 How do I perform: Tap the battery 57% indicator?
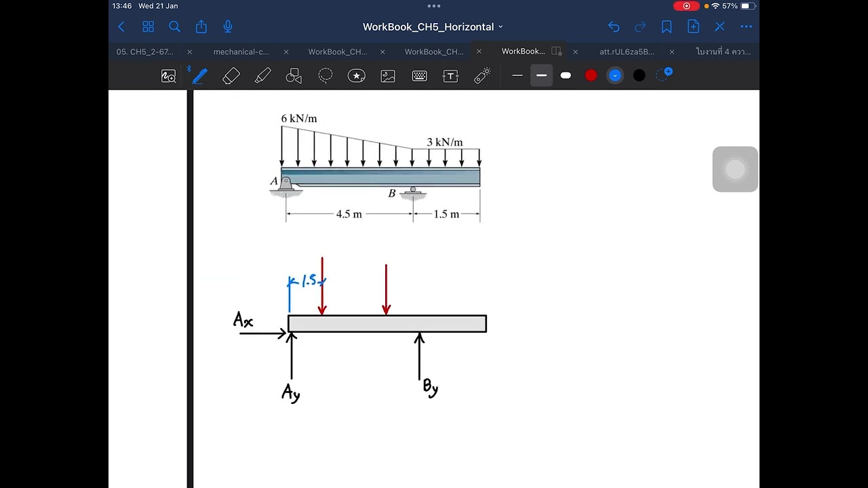click(739, 6)
